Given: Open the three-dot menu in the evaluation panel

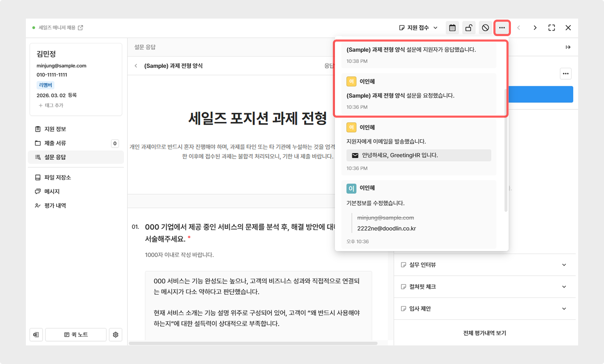Looking at the screenshot, I should coord(566,74).
